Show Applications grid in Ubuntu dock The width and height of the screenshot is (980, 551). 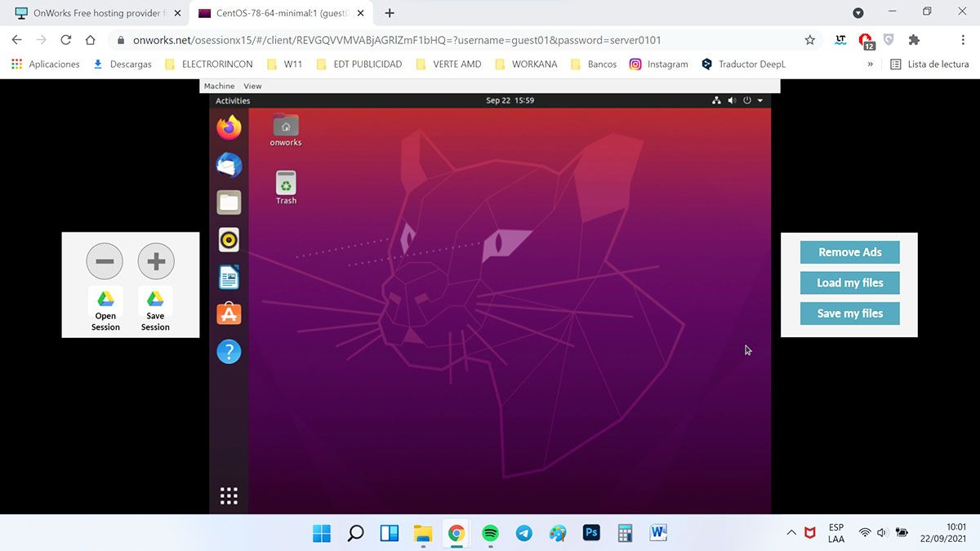[x=229, y=495]
